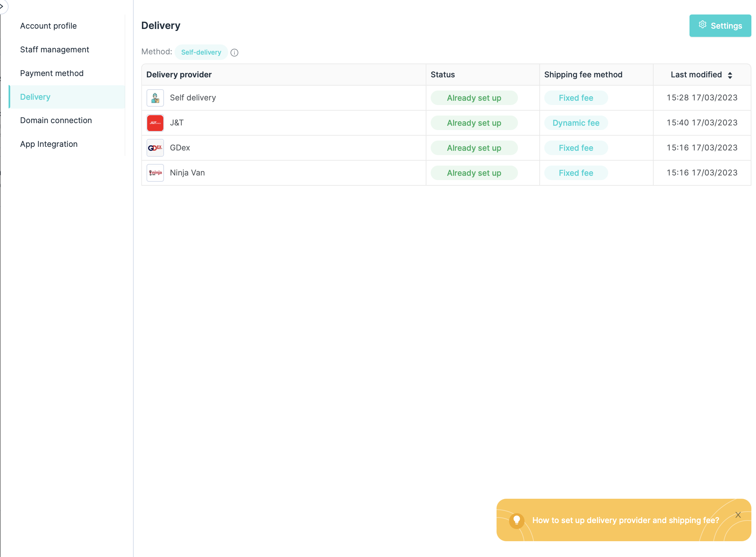The height and width of the screenshot is (557, 756).
Task: Open Account profile menu item
Action: pyautogui.click(x=48, y=26)
